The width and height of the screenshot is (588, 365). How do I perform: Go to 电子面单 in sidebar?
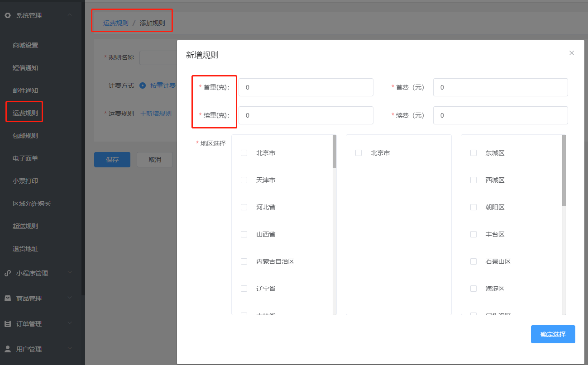pyautogui.click(x=25, y=158)
